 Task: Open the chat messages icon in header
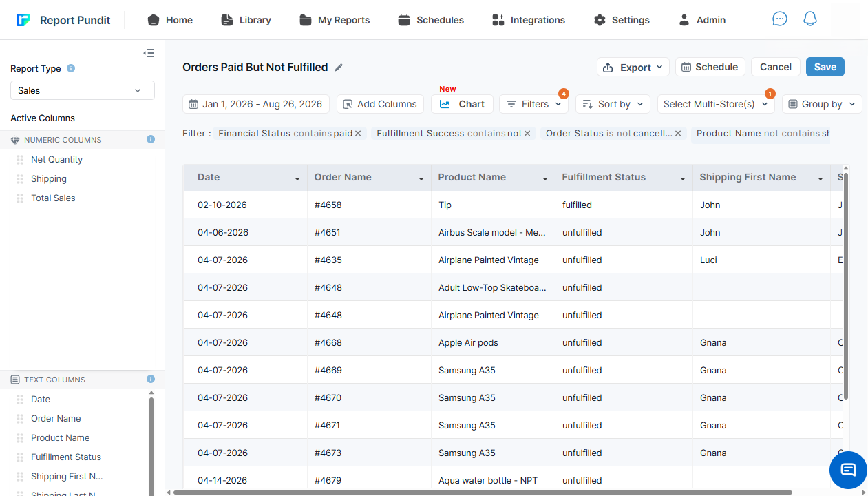779,19
